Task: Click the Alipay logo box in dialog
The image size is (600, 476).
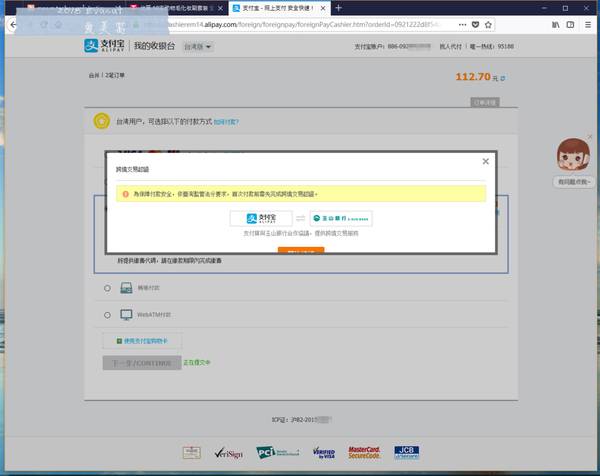Action: tap(261, 218)
